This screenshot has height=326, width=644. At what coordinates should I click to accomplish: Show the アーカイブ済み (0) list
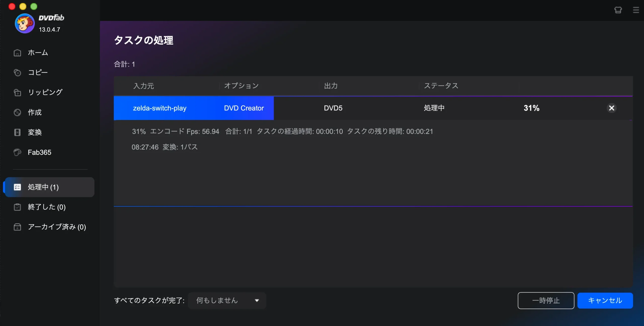tap(57, 227)
